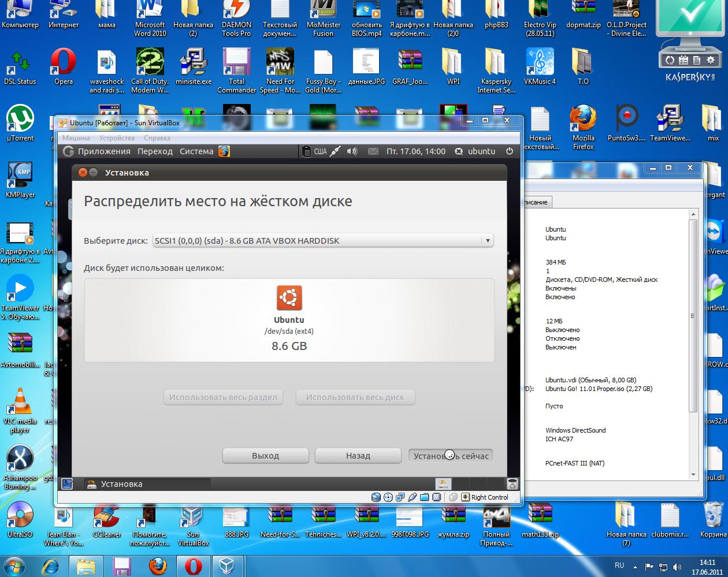Open VLC media player desktop icon
This screenshot has height=577, width=728.
[20, 411]
